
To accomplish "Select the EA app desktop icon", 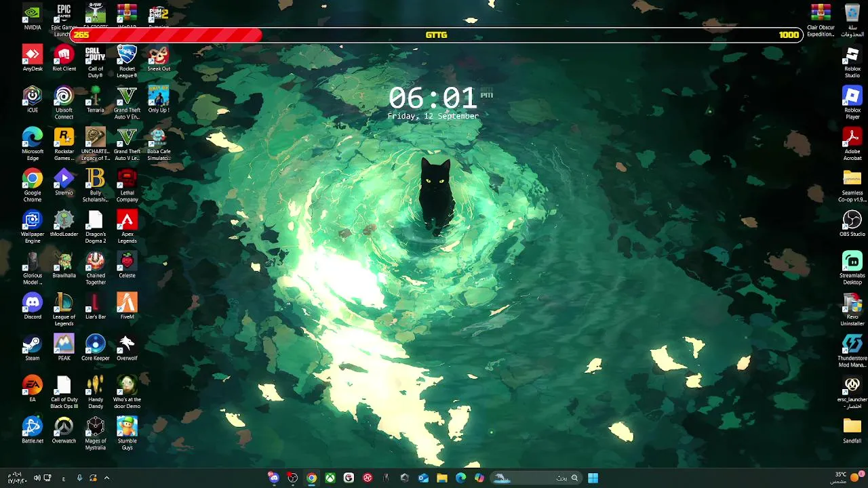I will 32,389.
